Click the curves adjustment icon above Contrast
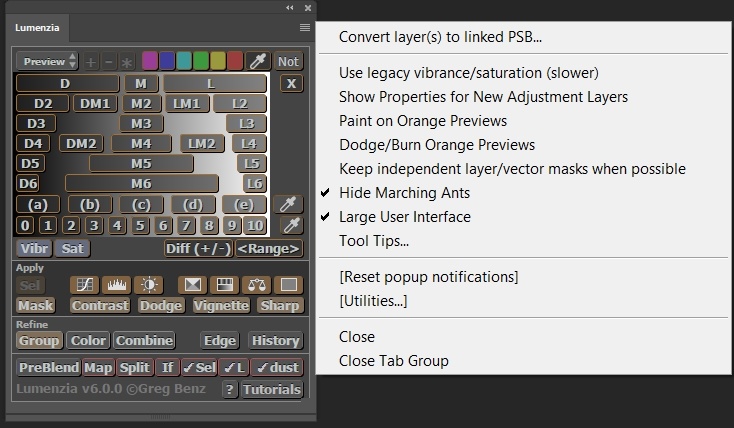The height and width of the screenshot is (428, 734). pos(85,285)
